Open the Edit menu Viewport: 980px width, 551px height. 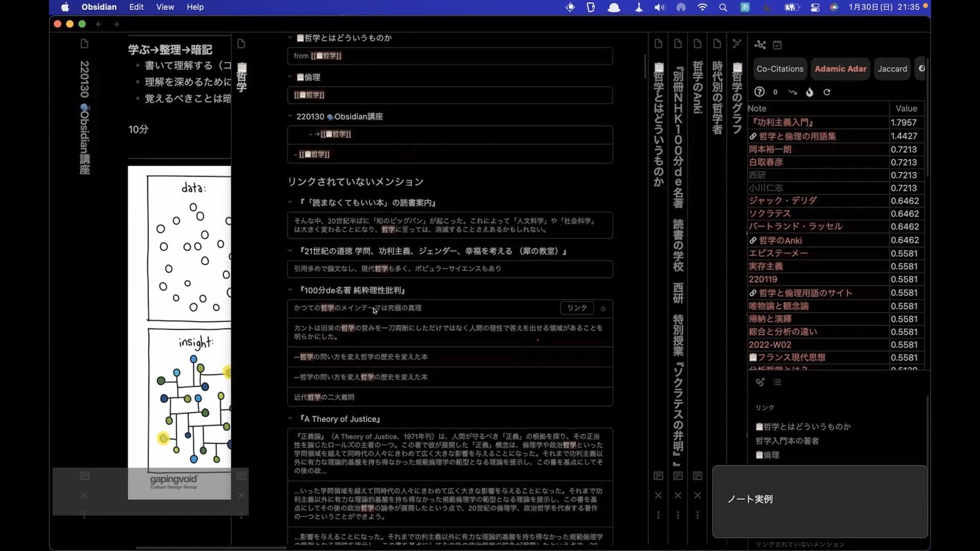click(136, 7)
